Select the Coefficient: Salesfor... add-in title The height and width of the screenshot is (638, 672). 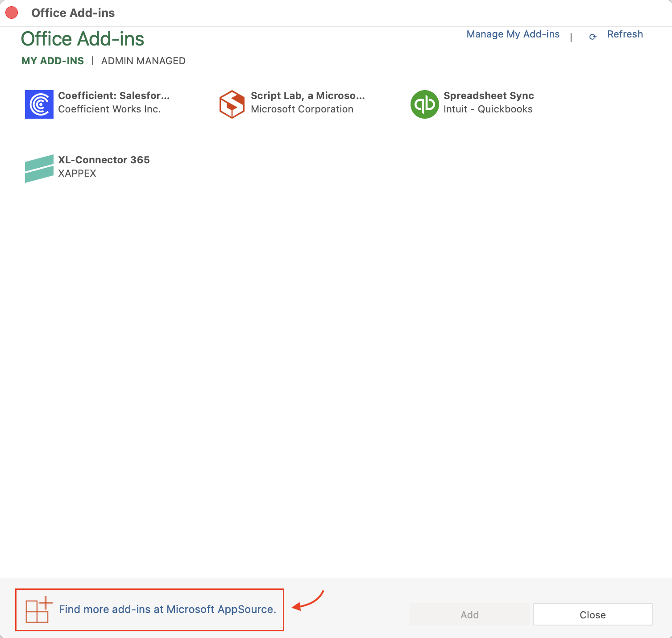114,96
